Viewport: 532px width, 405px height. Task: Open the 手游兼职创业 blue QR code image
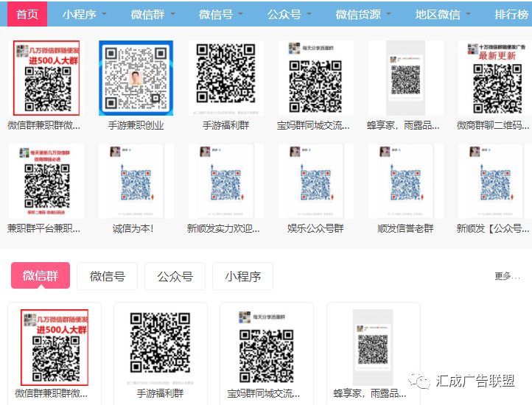pos(136,78)
